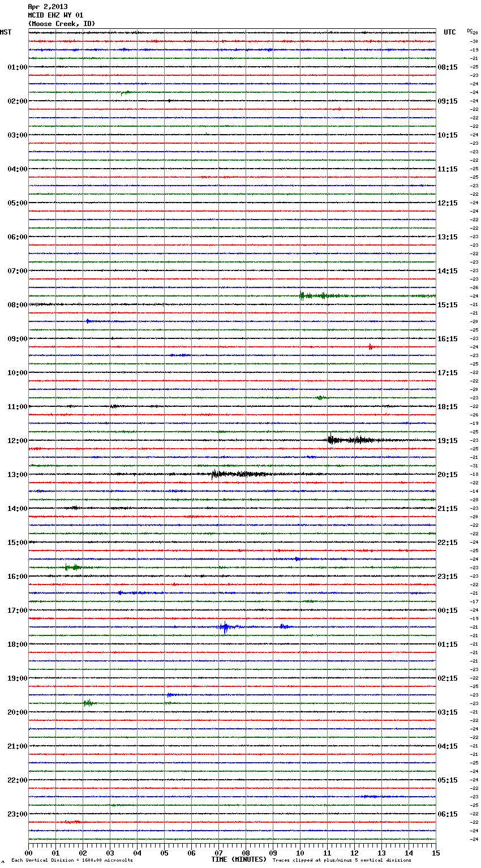Select the "21:00" MST hour label
Screen dimensions: 481x868
[17, 746]
